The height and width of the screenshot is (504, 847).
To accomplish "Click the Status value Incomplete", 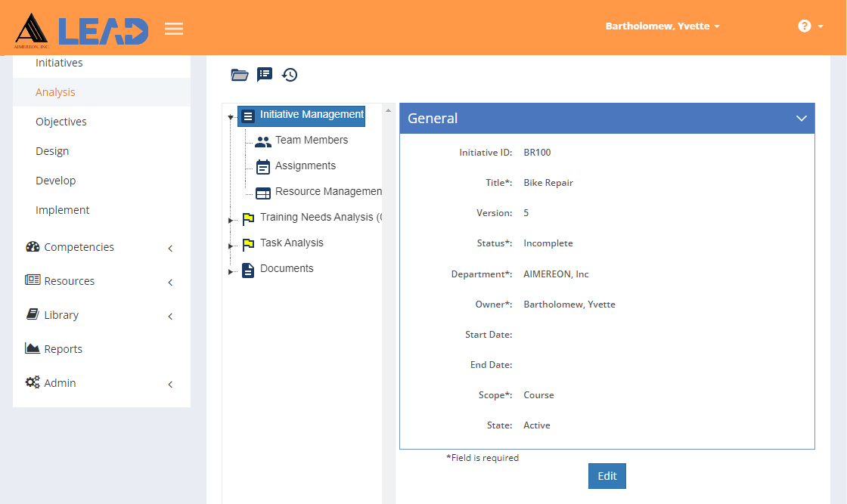I will pyautogui.click(x=548, y=243).
